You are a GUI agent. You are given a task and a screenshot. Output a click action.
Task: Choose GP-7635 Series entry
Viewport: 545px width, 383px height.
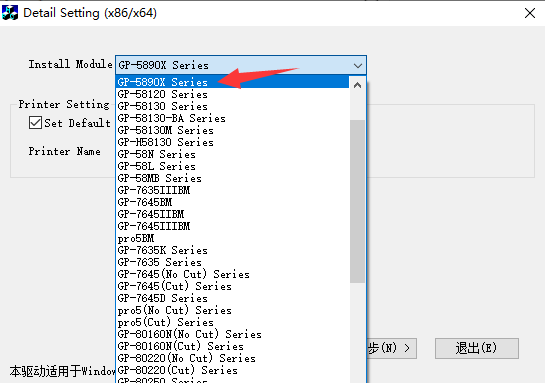tap(233, 262)
